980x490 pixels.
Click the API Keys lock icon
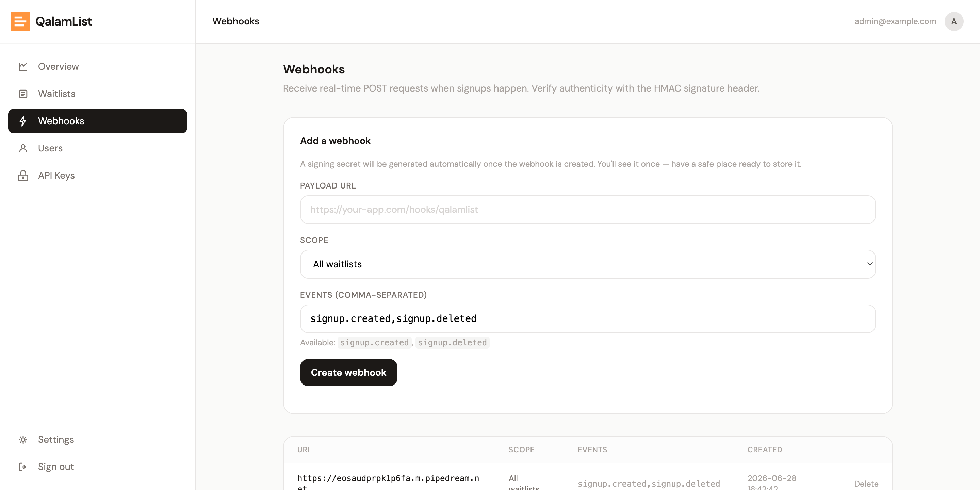[23, 175]
